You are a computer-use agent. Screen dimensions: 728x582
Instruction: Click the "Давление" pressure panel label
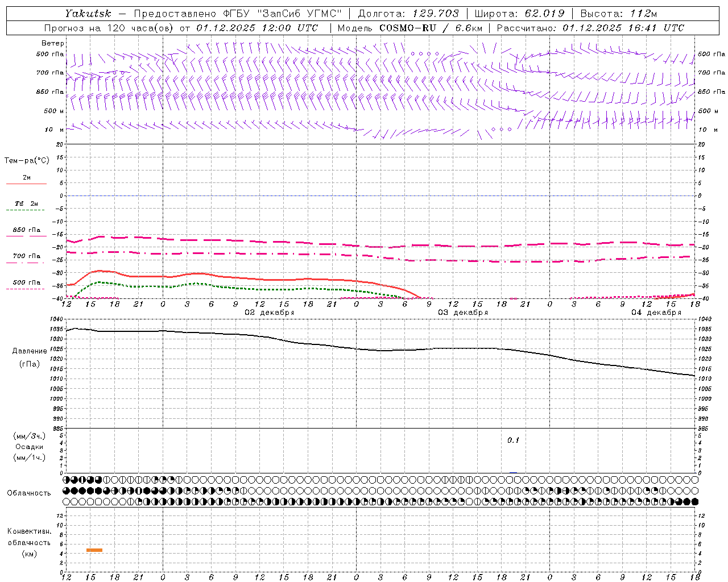pos(30,351)
